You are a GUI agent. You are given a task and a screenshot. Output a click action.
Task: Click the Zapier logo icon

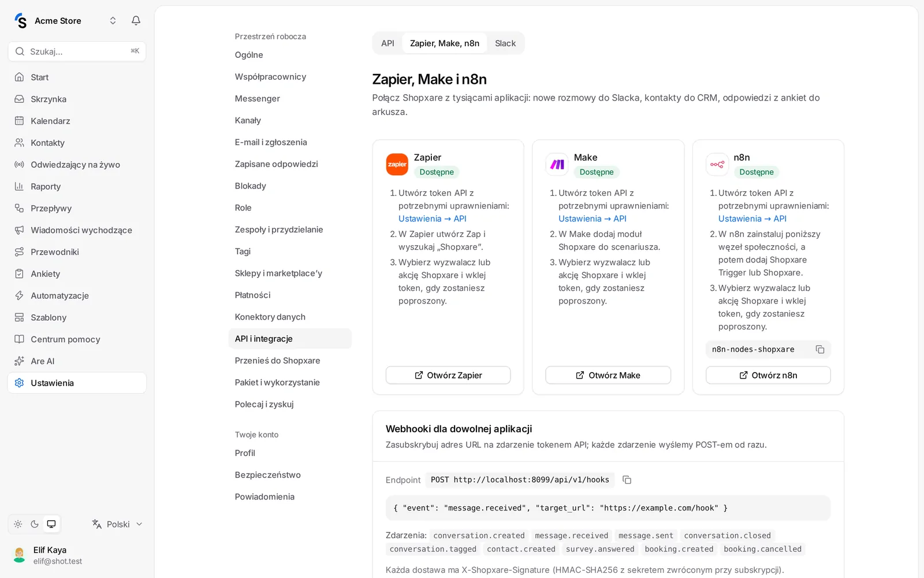coord(397,164)
